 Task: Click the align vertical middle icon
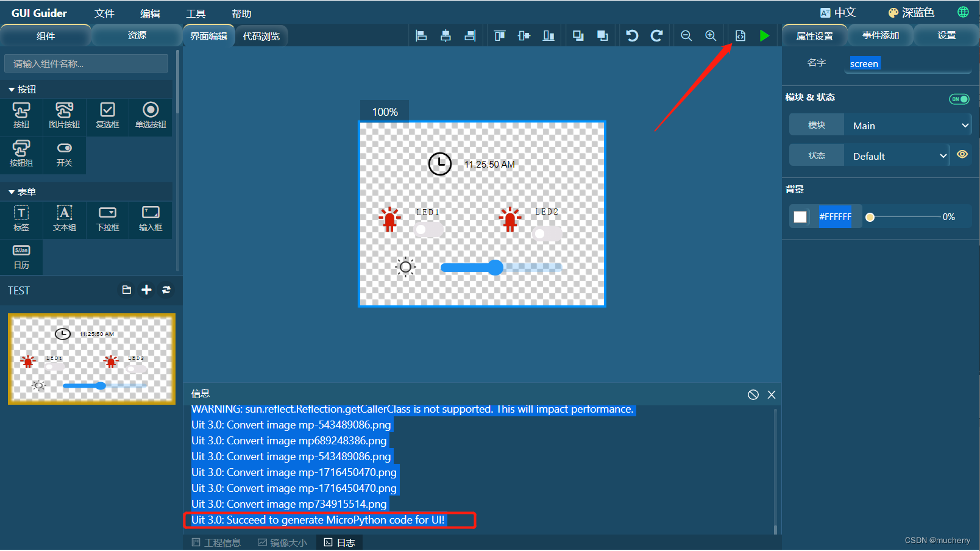coord(524,36)
